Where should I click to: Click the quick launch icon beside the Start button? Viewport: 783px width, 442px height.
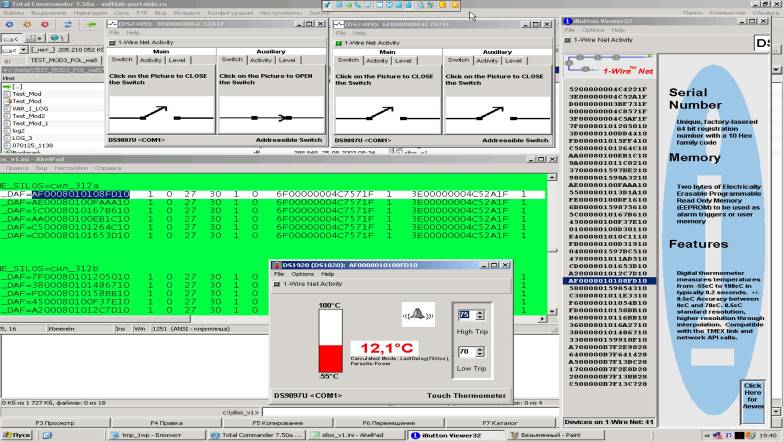point(47,436)
